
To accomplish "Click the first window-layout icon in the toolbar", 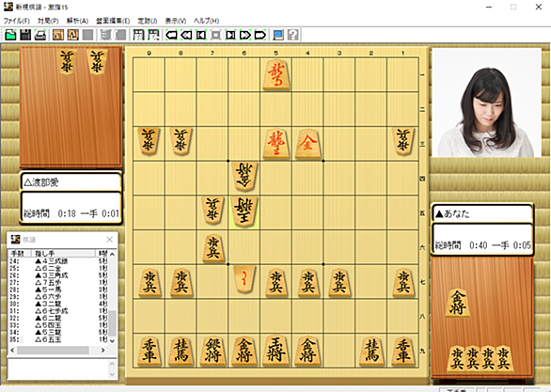I will point(138,35).
